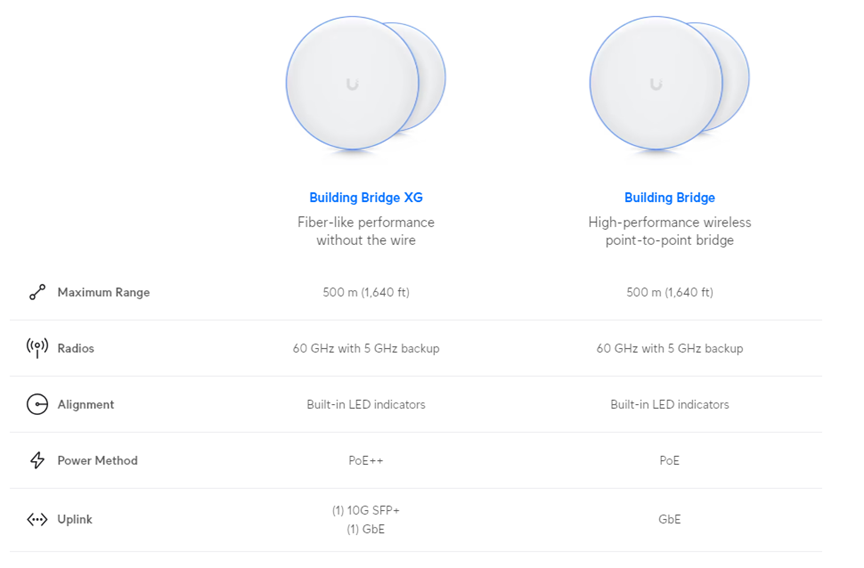Select the Building Bridge XG product image
This screenshot has width=864, height=568.
tap(366, 84)
